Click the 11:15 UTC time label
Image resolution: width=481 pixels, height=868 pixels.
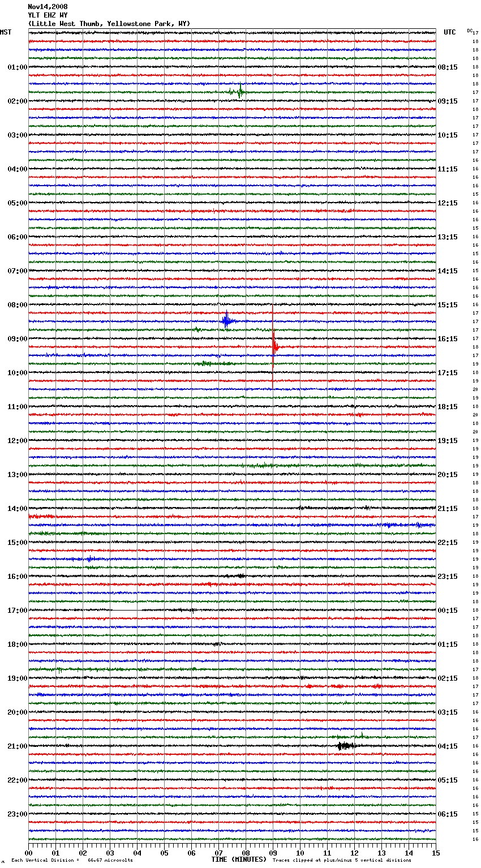click(x=448, y=169)
